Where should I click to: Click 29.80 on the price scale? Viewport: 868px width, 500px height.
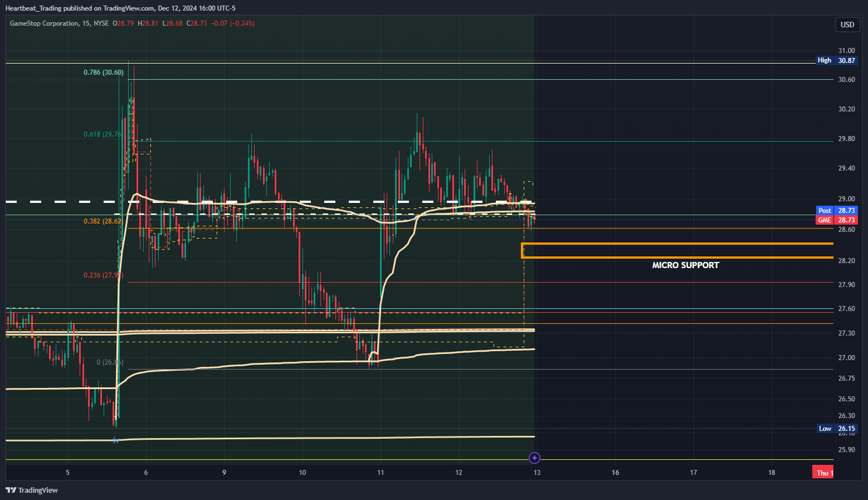(846, 139)
